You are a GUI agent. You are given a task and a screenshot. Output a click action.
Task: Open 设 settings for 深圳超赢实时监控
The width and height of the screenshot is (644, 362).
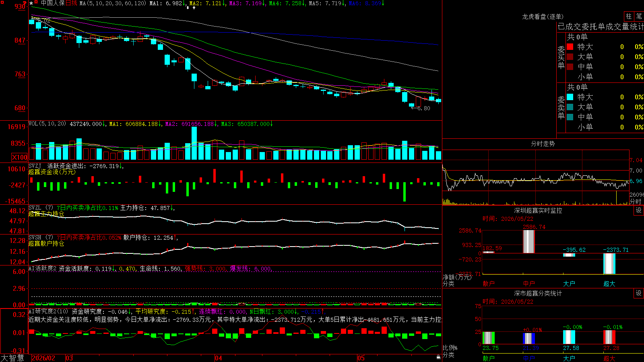(x=639, y=210)
